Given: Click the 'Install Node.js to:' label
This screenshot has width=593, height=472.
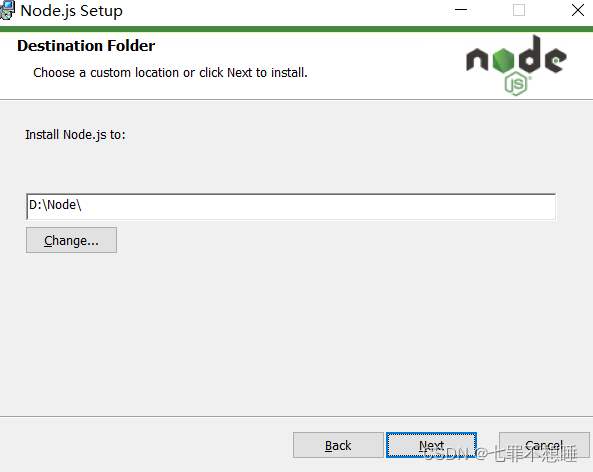Looking at the screenshot, I should coord(75,135).
